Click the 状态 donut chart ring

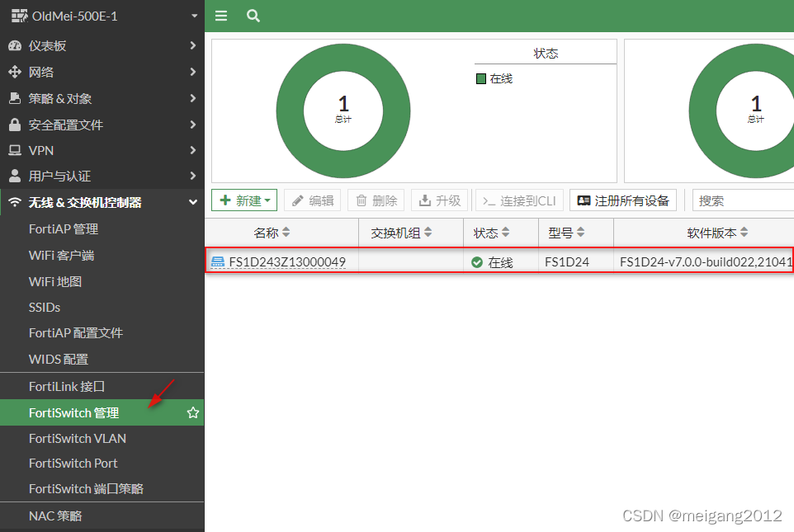[291, 111]
